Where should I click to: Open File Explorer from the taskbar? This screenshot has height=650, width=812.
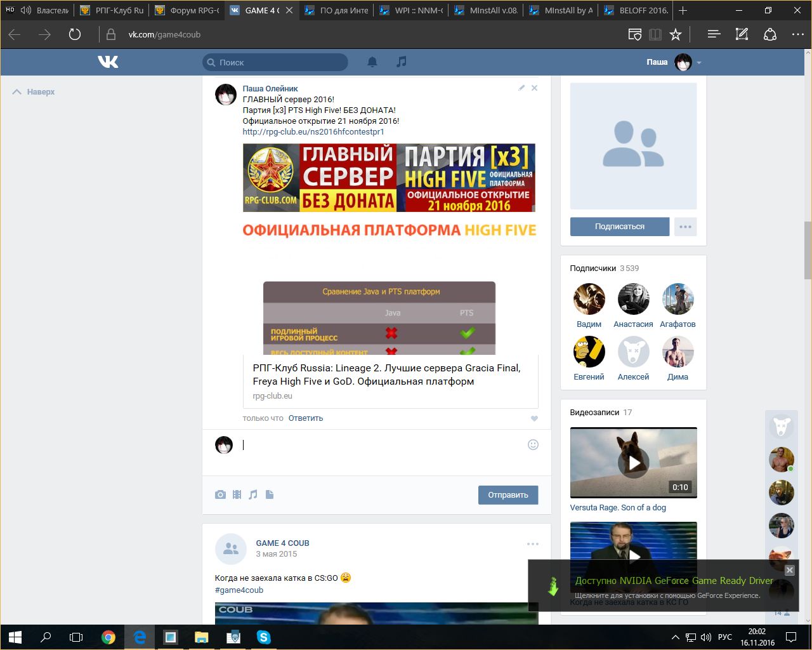point(201,637)
